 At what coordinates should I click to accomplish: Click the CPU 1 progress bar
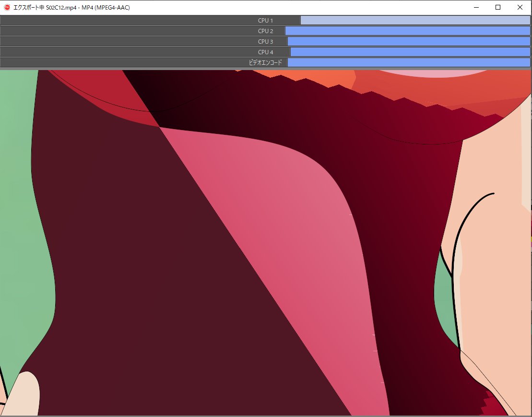pyautogui.click(x=265, y=20)
